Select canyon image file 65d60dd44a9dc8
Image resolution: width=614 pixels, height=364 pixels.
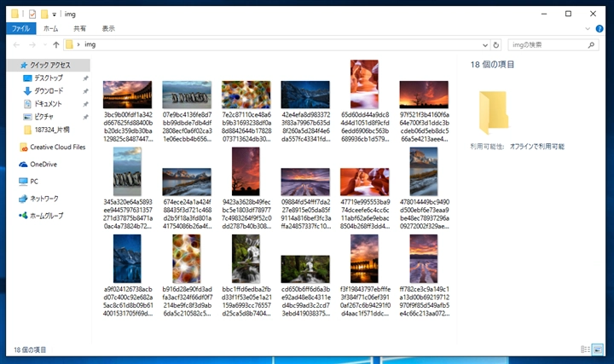(365, 84)
